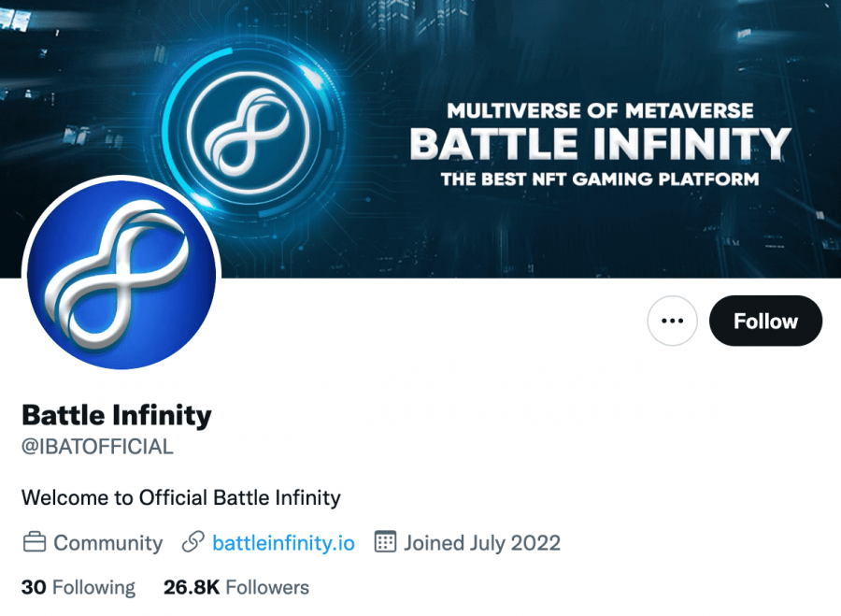The image size is (841, 616).
Task: Click the Community category label
Action: (107, 542)
